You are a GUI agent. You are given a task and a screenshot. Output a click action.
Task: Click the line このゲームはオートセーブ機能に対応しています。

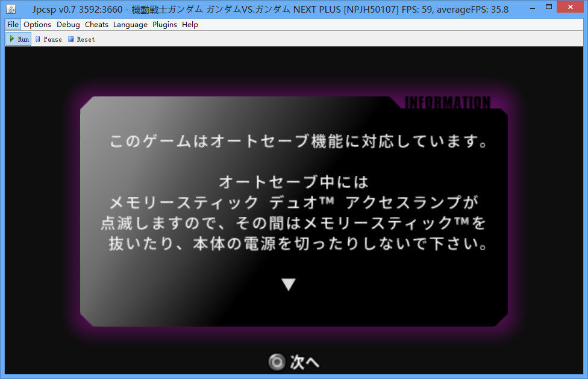[299, 141]
